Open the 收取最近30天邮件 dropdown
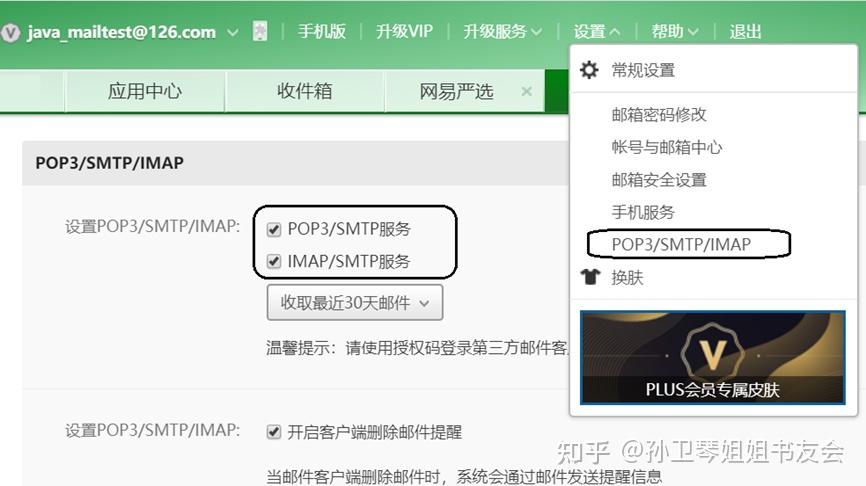This screenshot has width=866, height=486. point(355,302)
